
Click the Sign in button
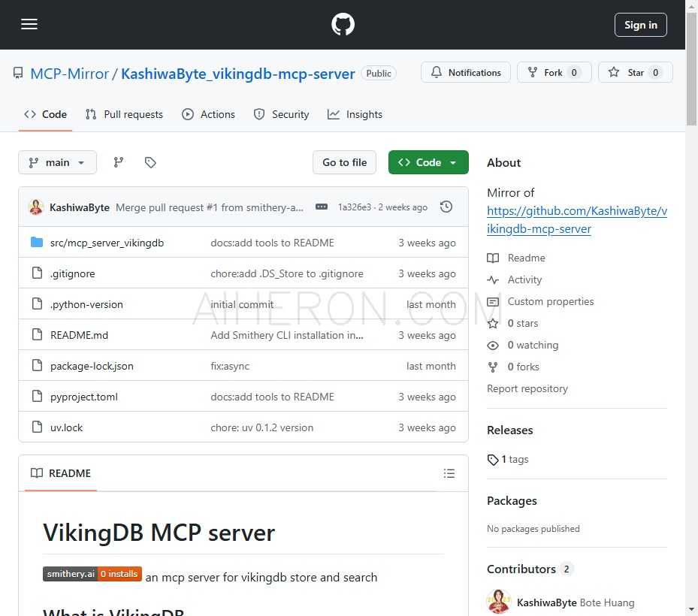pos(641,25)
